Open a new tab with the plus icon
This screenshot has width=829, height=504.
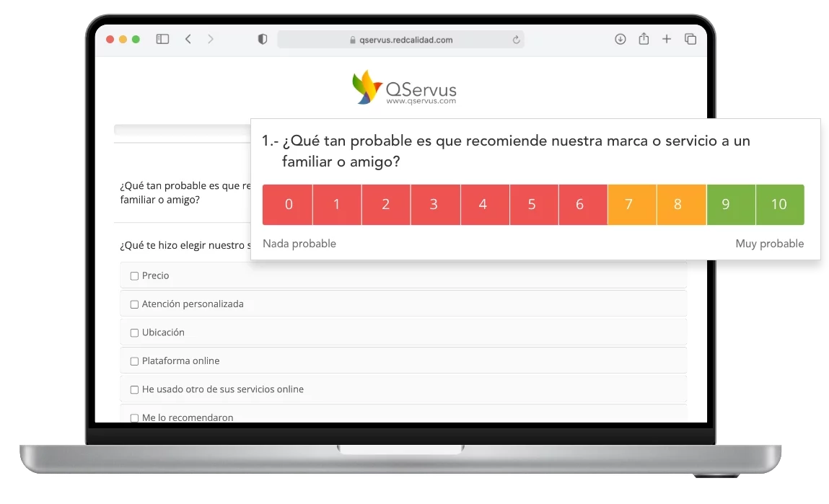[x=667, y=40]
